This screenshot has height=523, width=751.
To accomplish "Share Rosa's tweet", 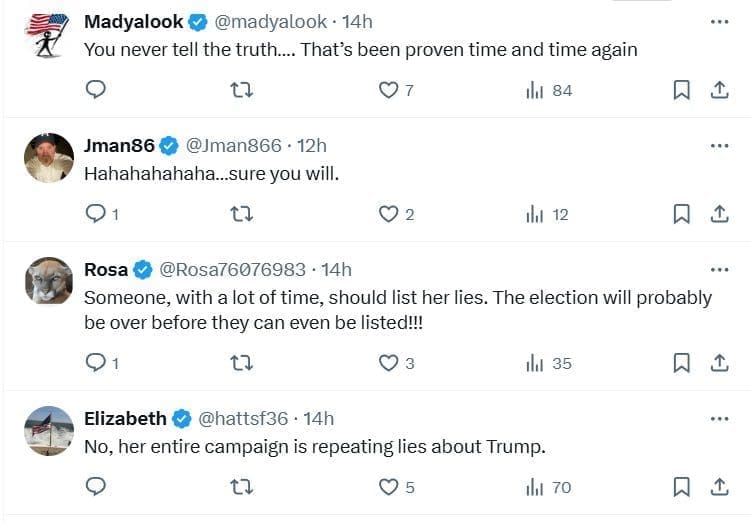I will point(718,363).
